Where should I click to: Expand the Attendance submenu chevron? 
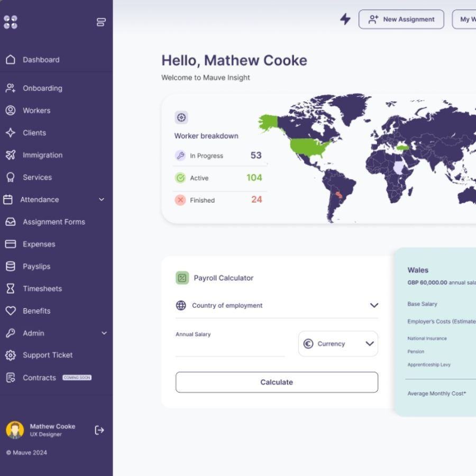click(x=102, y=199)
